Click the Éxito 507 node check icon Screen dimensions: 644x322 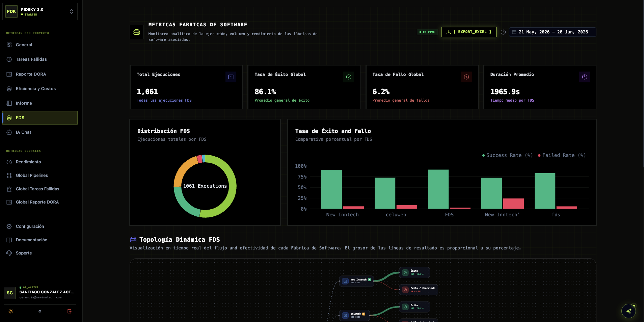405,273
